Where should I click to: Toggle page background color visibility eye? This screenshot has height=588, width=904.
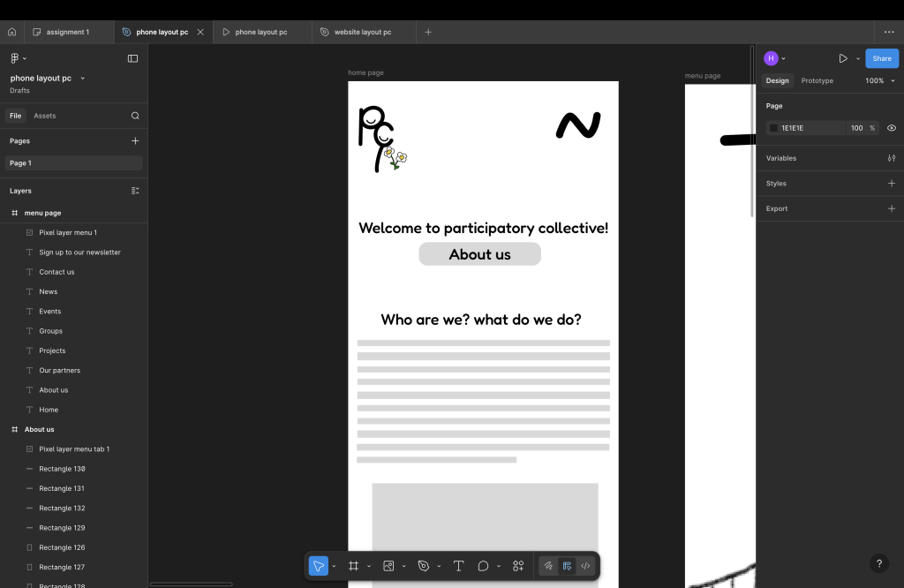(891, 128)
